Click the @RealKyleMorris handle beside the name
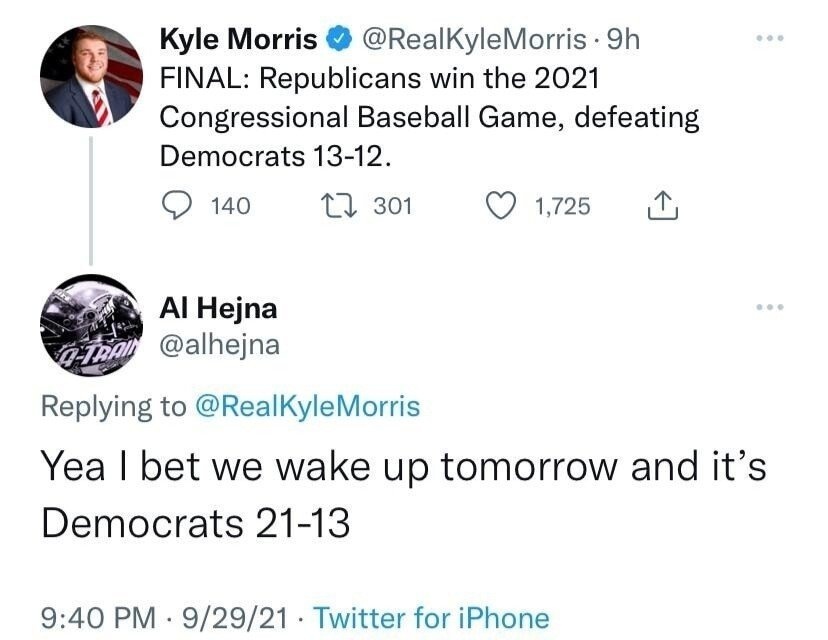The width and height of the screenshot is (828, 640). [x=473, y=40]
